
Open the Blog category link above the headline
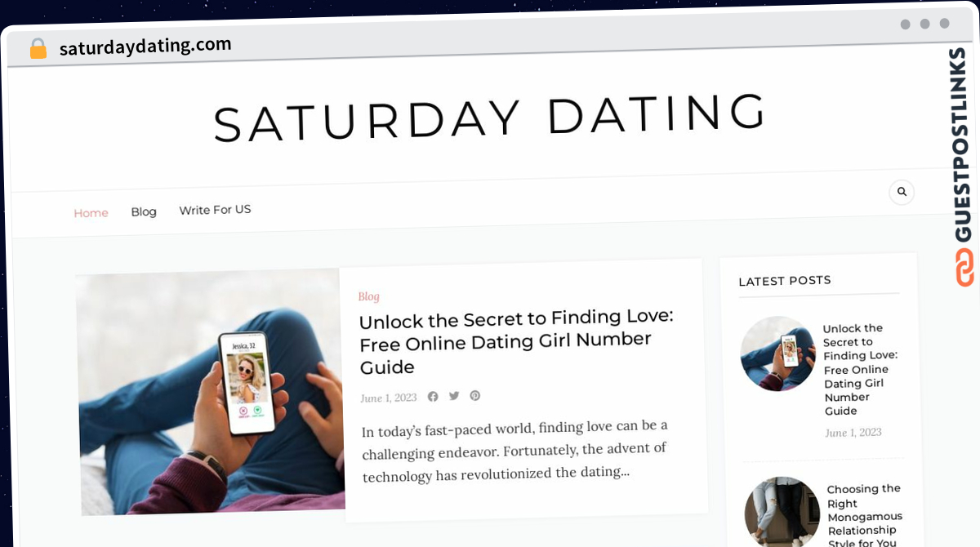tap(368, 296)
